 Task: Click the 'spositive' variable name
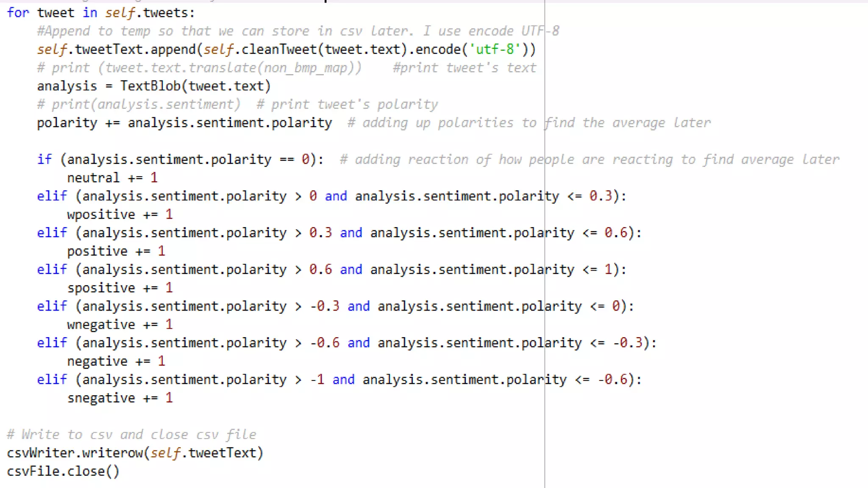[101, 288]
